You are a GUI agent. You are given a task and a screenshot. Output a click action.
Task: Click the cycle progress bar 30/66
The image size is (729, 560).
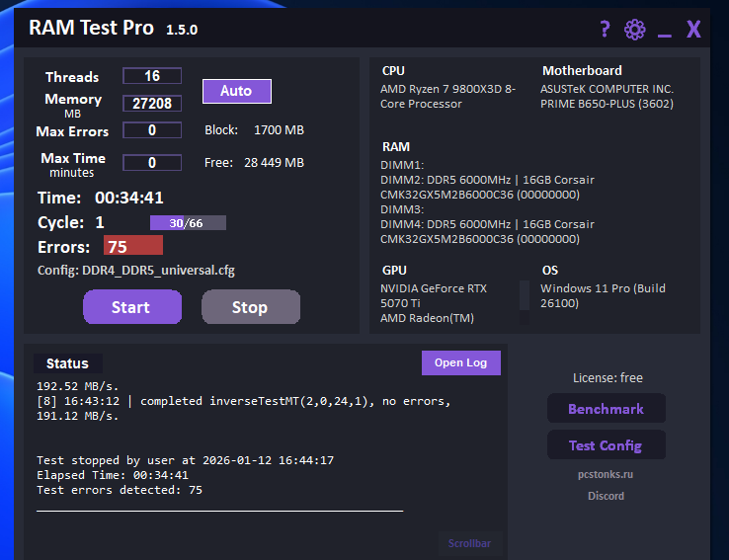tap(188, 223)
